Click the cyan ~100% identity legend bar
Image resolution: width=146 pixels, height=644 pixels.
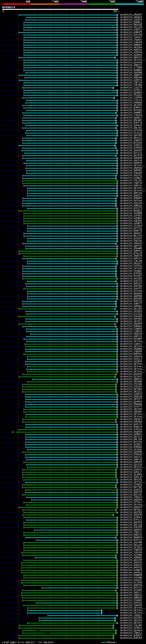(x=130, y=4)
